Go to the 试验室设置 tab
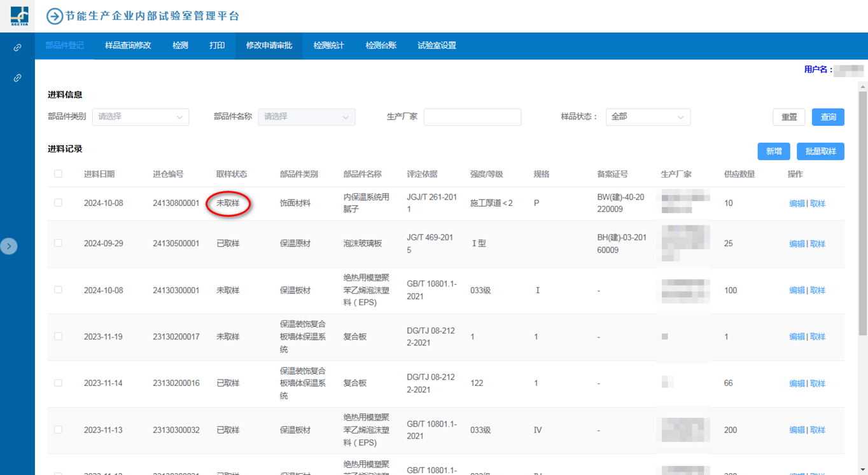The image size is (868, 475). click(437, 46)
